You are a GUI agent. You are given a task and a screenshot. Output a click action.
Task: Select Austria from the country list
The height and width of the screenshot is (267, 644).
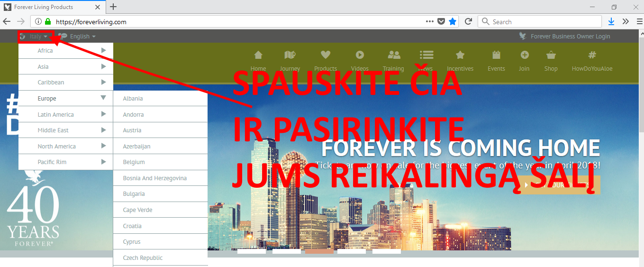coord(161,130)
